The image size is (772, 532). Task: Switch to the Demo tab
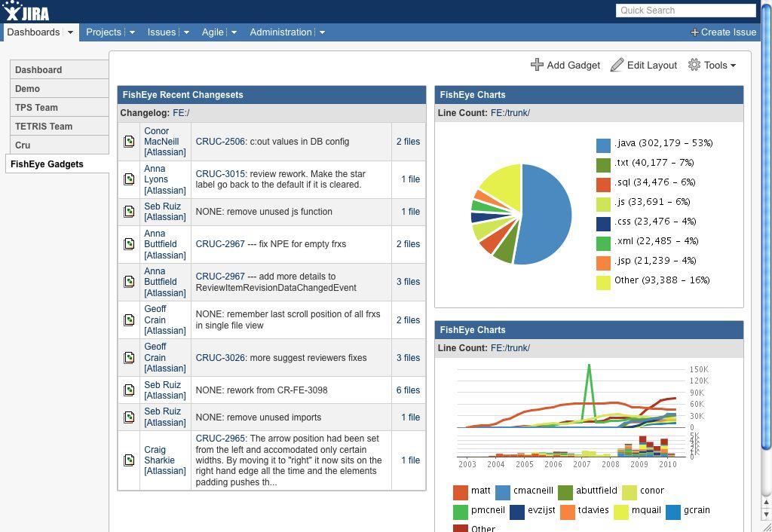pos(59,89)
